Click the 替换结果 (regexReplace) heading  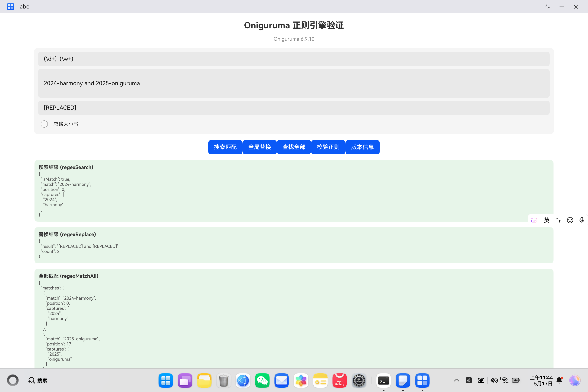[67, 234]
